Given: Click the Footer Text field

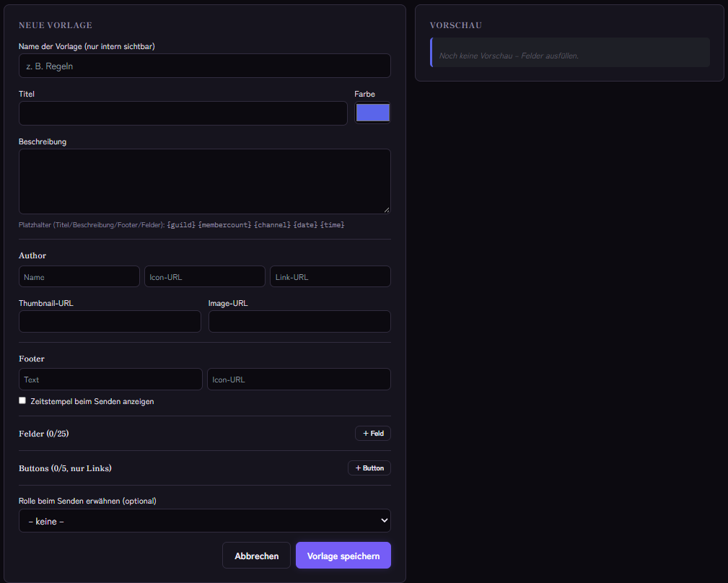Looking at the screenshot, I should (x=110, y=380).
